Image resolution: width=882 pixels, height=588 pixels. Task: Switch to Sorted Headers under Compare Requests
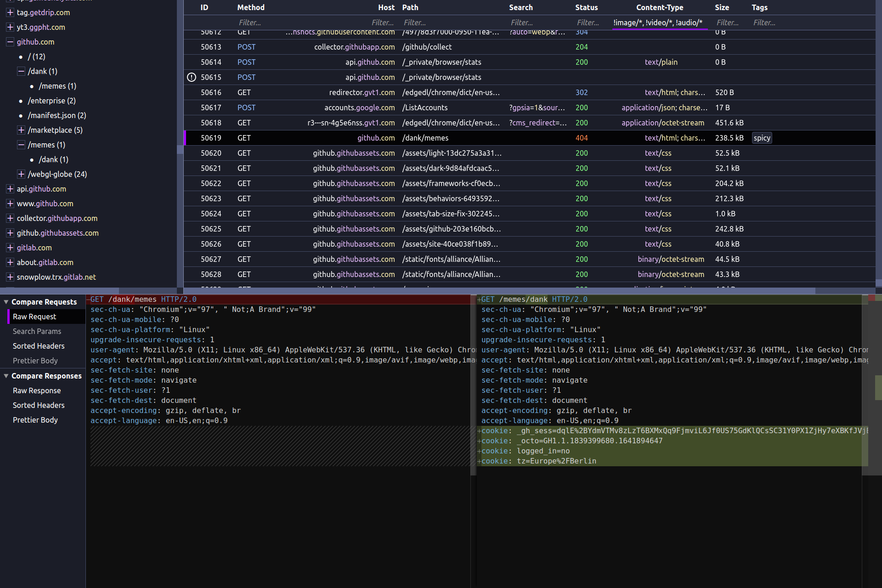[39, 346]
